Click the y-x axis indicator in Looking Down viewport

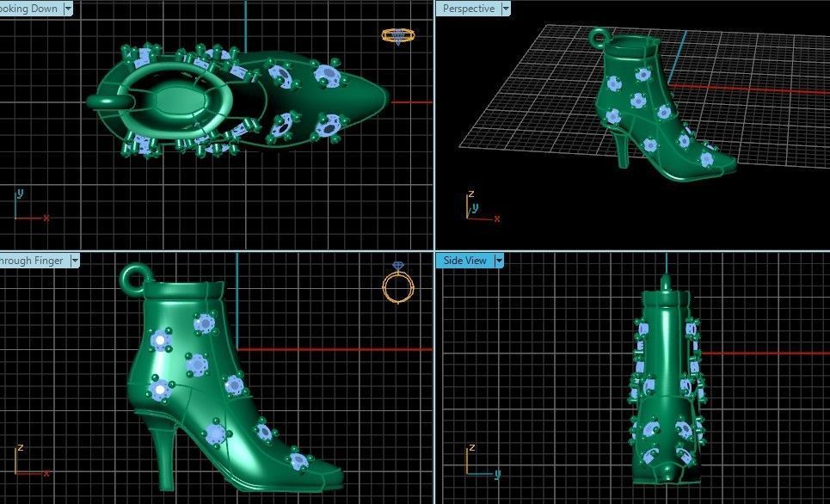click(32, 206)
